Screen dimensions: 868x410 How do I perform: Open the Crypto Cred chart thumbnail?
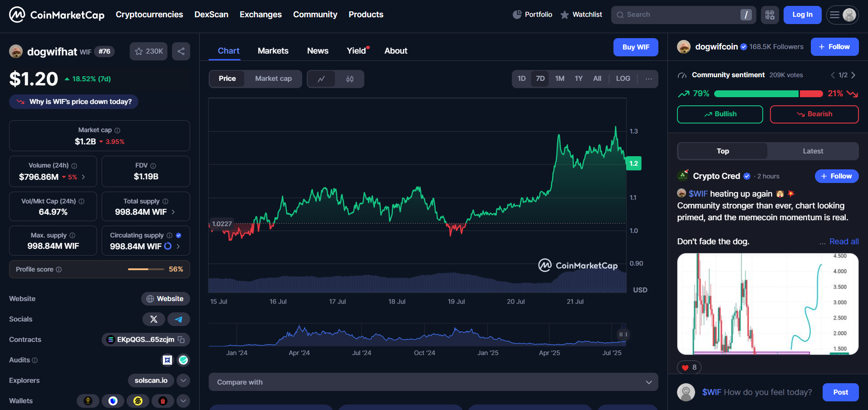click(768, 304)
